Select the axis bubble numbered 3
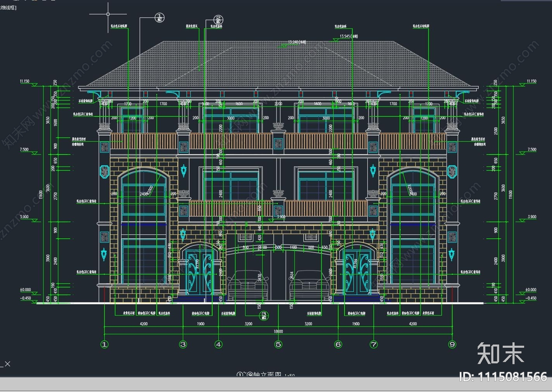 point(183,344)
